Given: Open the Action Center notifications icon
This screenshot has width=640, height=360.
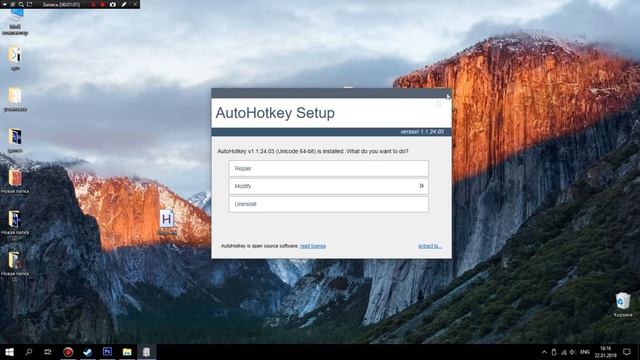Looking at the screenshot, I should (x=627, y=352).
